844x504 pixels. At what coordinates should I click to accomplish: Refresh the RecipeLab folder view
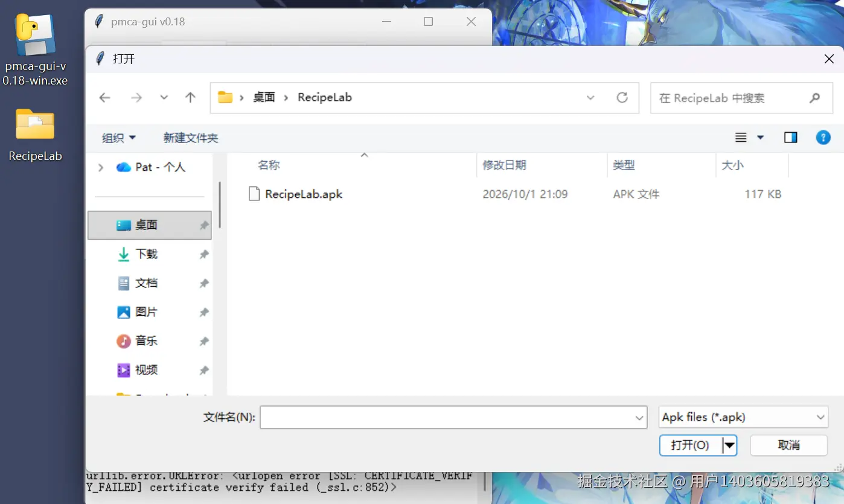point(622,98)
